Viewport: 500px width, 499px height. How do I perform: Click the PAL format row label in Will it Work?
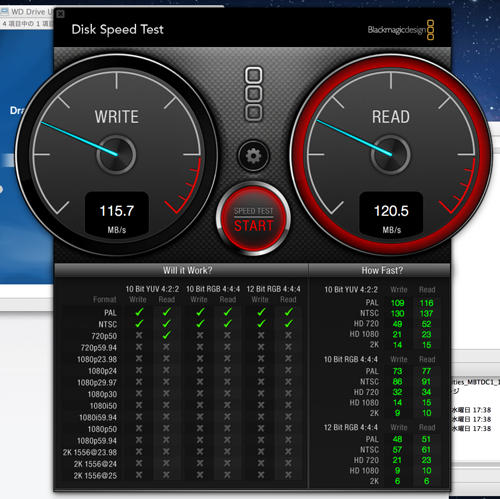tap(110, 313)
